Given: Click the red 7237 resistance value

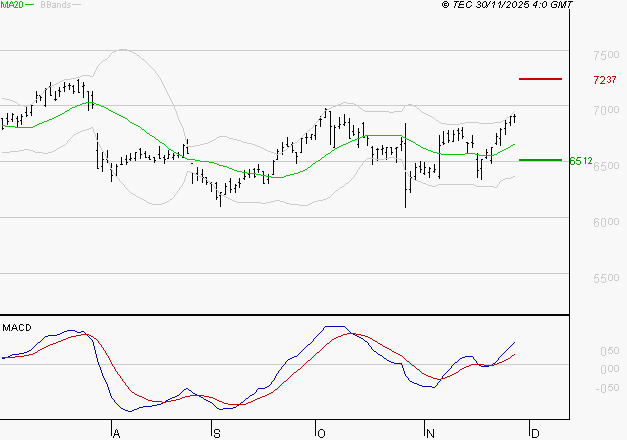Looking at the screenshot, I should click(605, 80).
